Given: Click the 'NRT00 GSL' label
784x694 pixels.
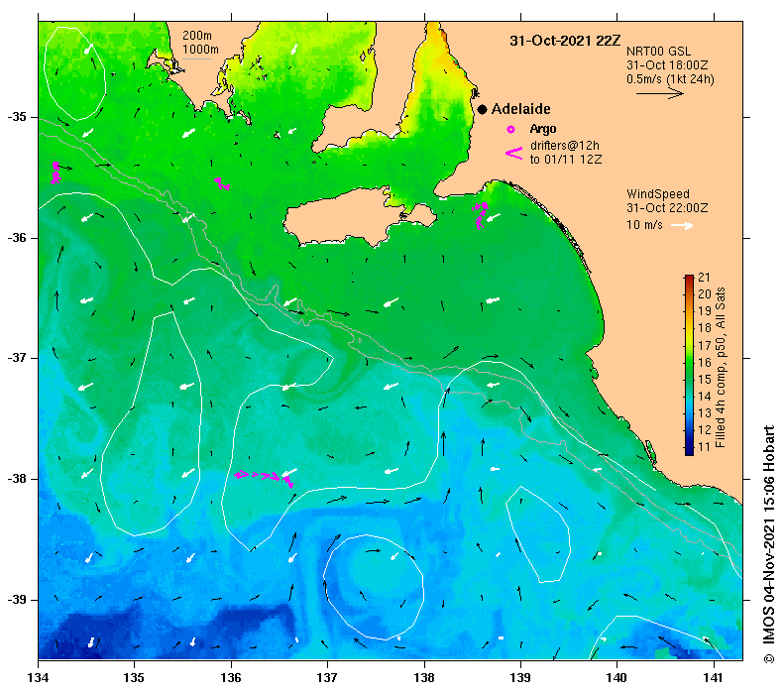Looking at the screenshot, I should click(658, 52).
